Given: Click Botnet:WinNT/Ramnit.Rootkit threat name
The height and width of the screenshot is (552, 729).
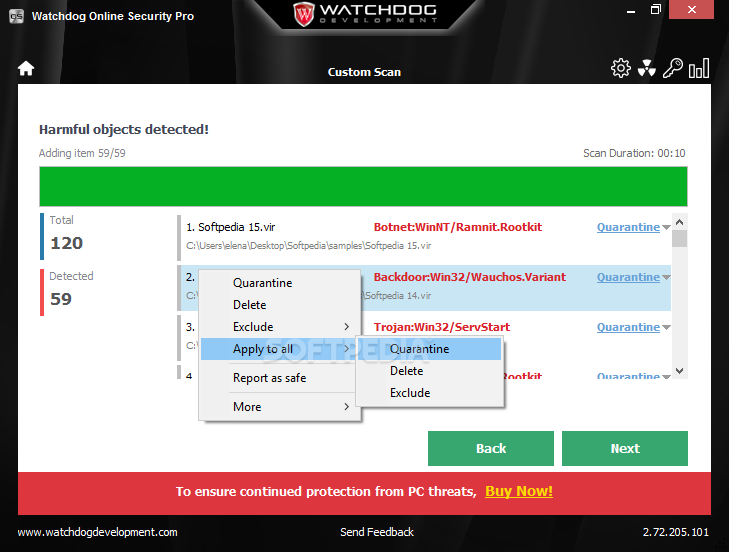Looking at the screenshot, I should (458, 227).
